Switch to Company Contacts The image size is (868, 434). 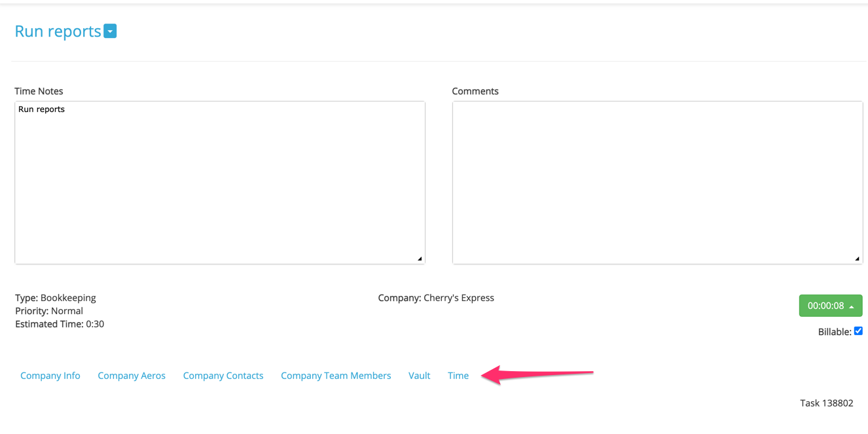click(223, 376)
